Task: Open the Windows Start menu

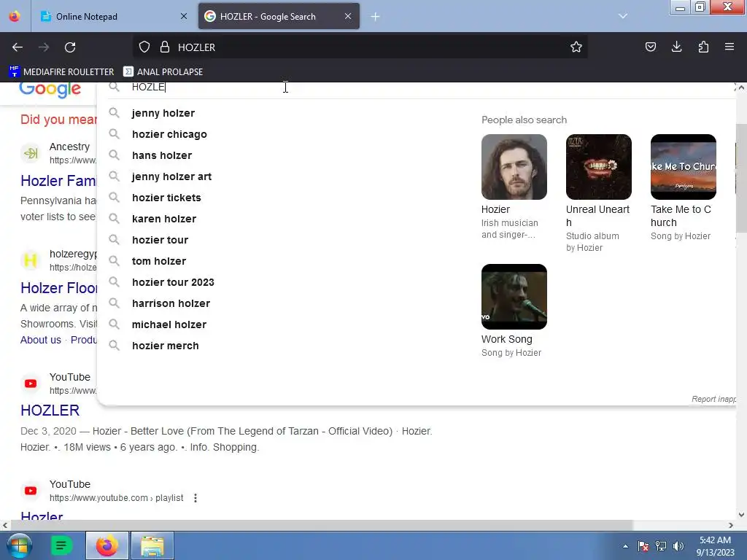Action: point(18,545)
